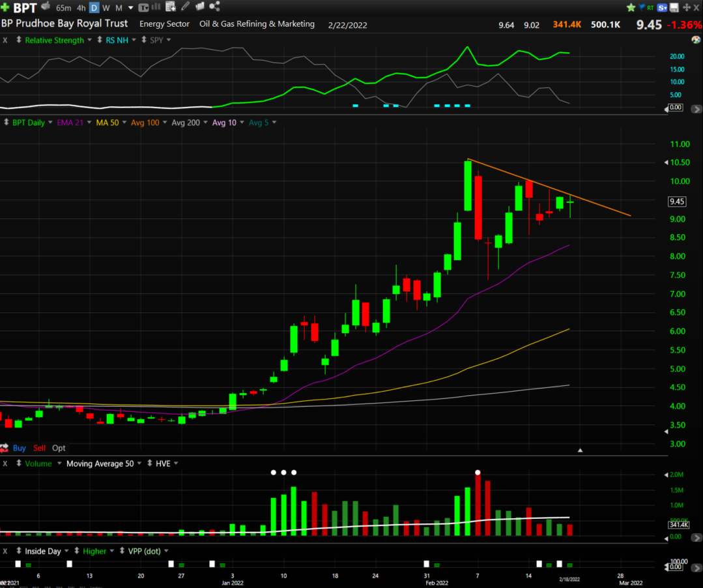Click the Energy Sector link
This screenshot has height=588, width=703.
tap(165, 23)
